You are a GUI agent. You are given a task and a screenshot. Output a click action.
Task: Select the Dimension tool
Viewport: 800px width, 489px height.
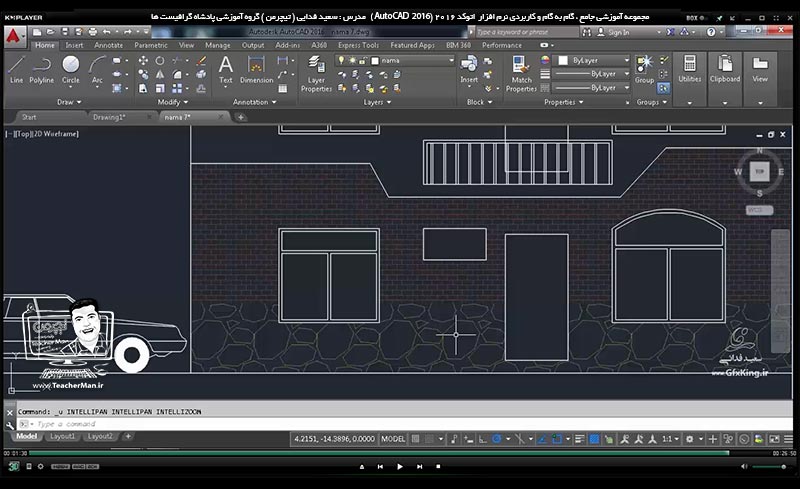[256, 69]
